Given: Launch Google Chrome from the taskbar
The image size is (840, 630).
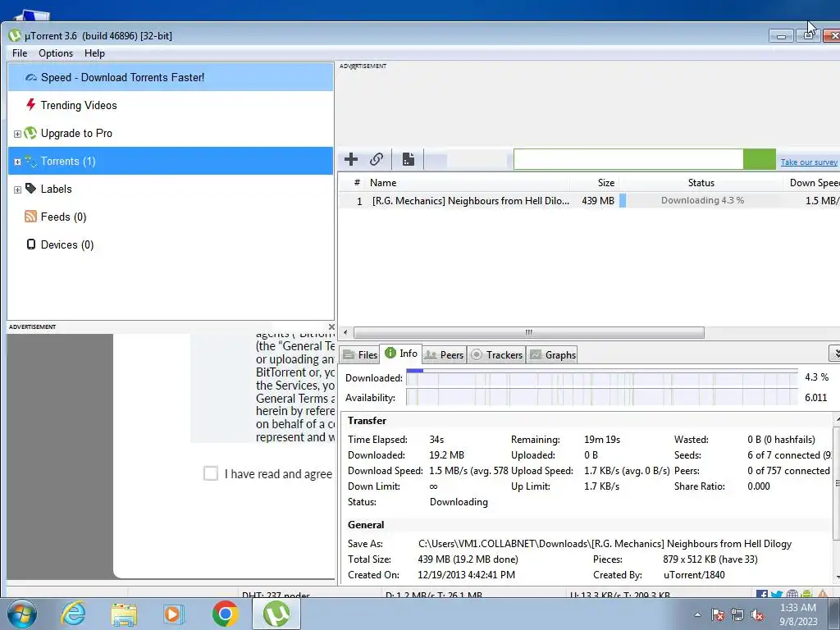Looking at the screenshot, I should pyautogui.click(x=225, y=614).
